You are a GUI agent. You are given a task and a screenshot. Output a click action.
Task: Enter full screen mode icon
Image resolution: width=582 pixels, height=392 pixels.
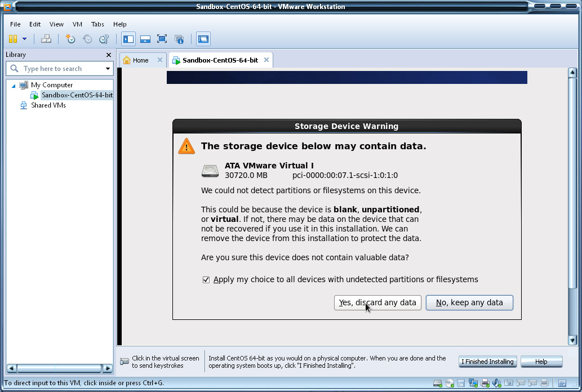[x=162, y=39]
